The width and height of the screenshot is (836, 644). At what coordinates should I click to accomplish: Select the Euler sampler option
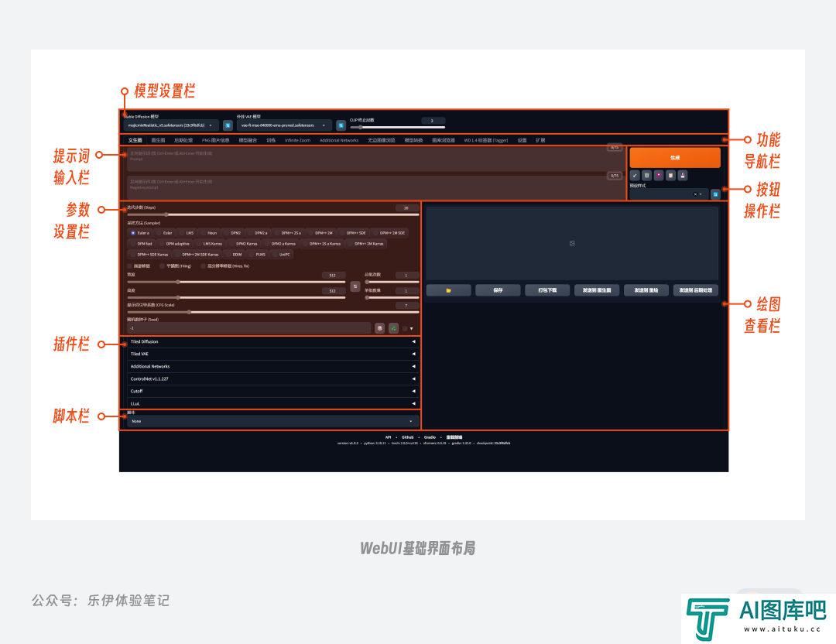pos(165,233)
